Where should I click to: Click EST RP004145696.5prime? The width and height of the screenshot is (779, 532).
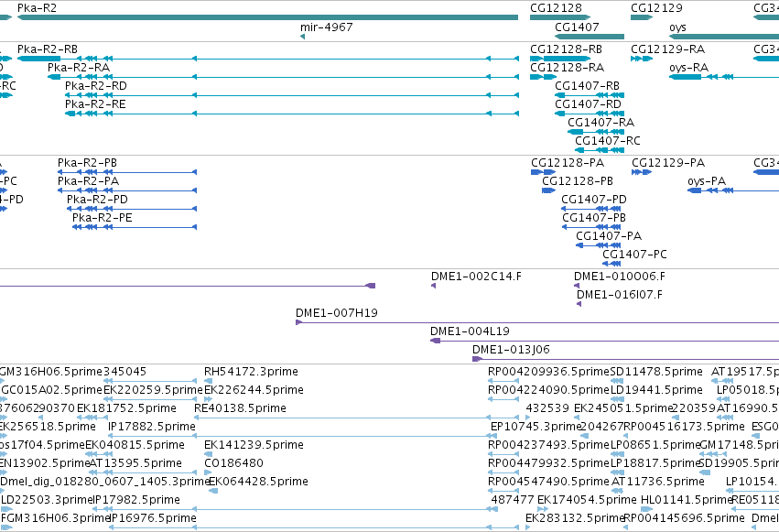click(684, 518)
